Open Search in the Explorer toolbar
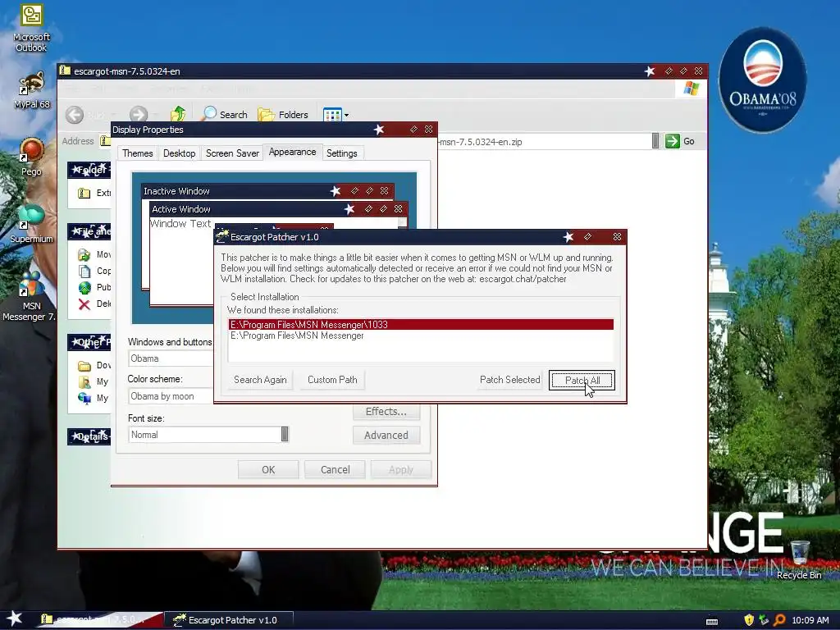The width and height of the screenshot is (840, 630). point(225,114)
